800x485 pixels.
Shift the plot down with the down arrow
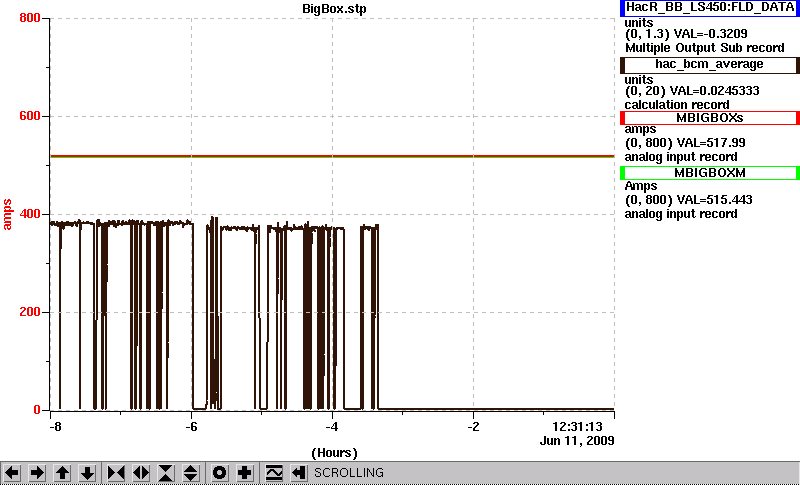click(87, 473)
